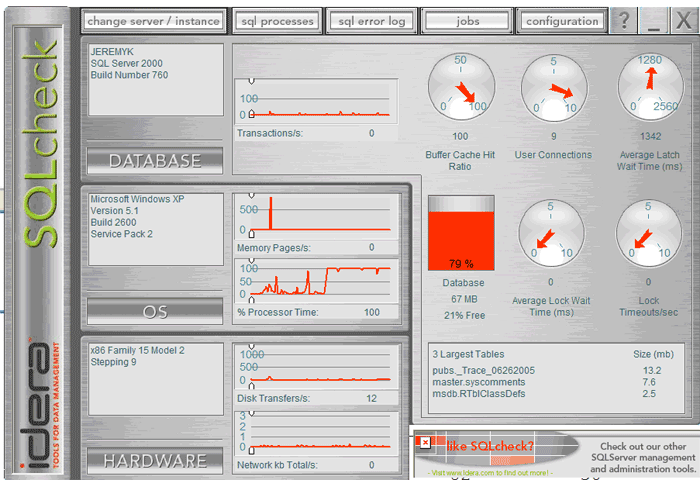Viewport: 700px width, 480px height.
Task: Click the HARDWARE section button
Action: [x=155, y=461]
